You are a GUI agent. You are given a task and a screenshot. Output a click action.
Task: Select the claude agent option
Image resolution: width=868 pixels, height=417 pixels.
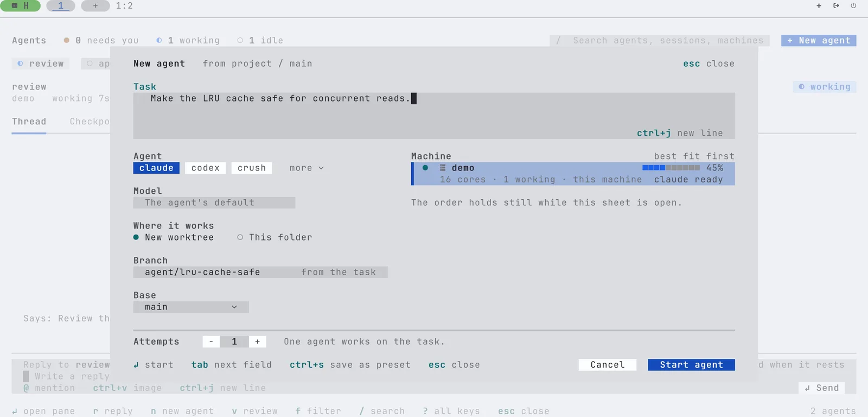point(156,168)
